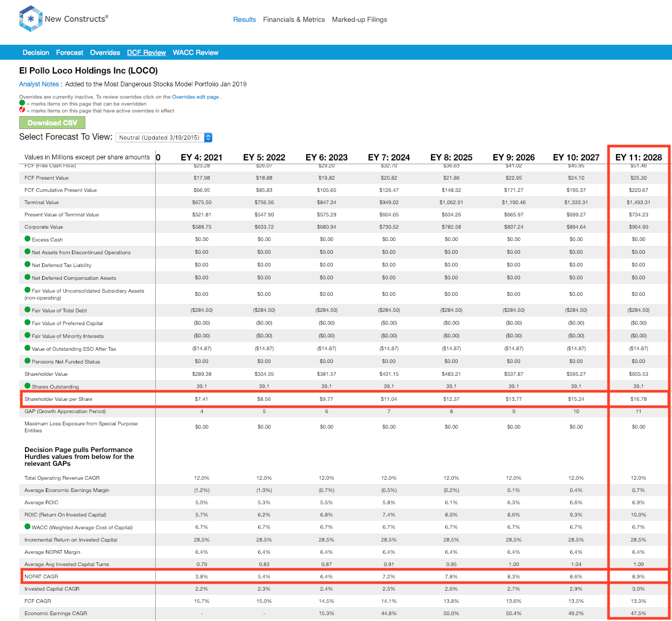
Task: Open the Select Forecast To View dropdown
Action: (x=164, y=138)
